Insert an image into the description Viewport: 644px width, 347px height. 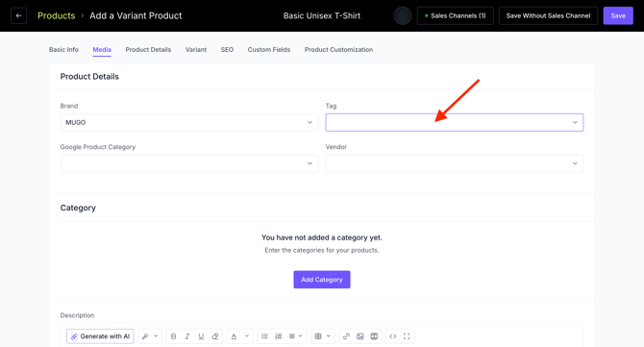360,336
